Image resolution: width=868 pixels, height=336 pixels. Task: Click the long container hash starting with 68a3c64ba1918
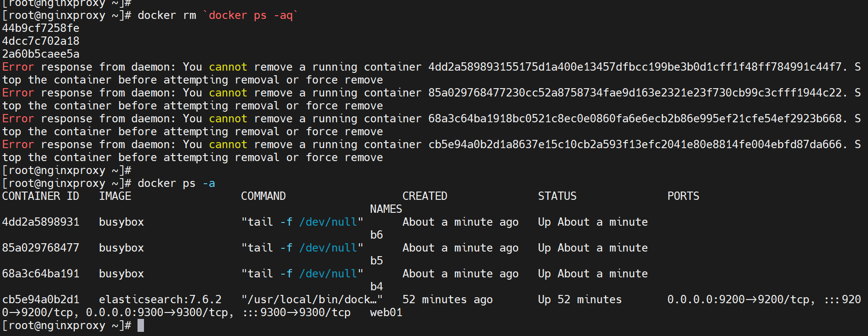pyautogui.click(x=635, y=119)
